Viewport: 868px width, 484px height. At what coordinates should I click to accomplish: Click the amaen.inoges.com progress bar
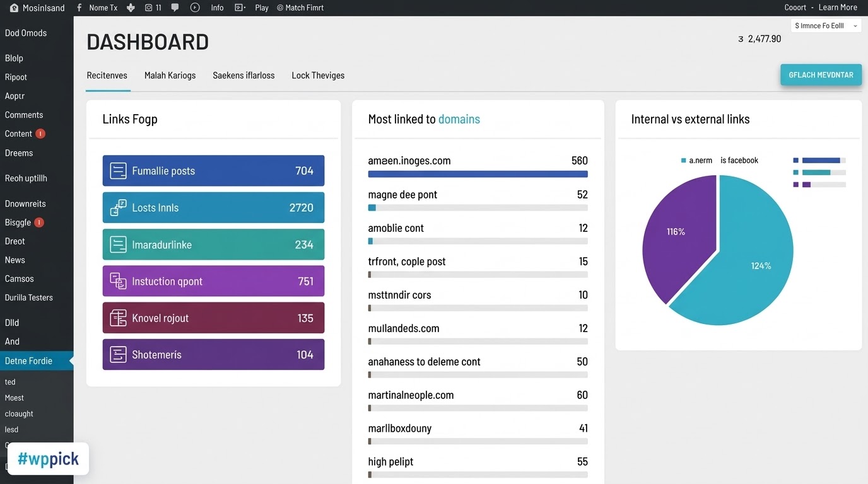click(x=478, y=174)
